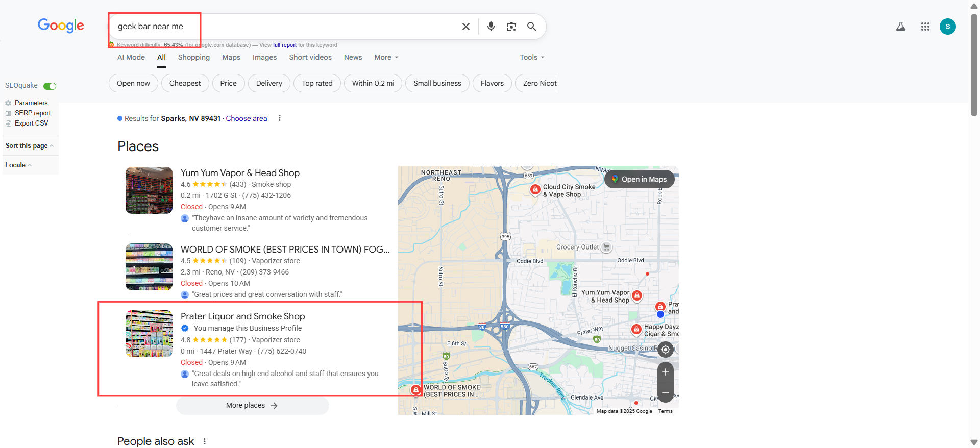Click the magnifying glass search icon
The width and height of the screenshot is (980, 448).
pyautogui.click(x=531, y=27)
